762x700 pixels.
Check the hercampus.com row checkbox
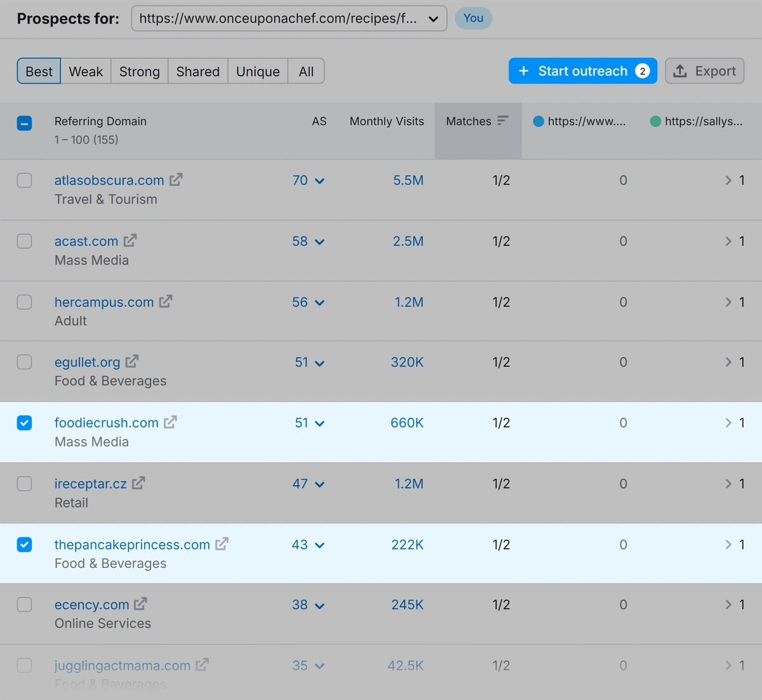point(24,302)
